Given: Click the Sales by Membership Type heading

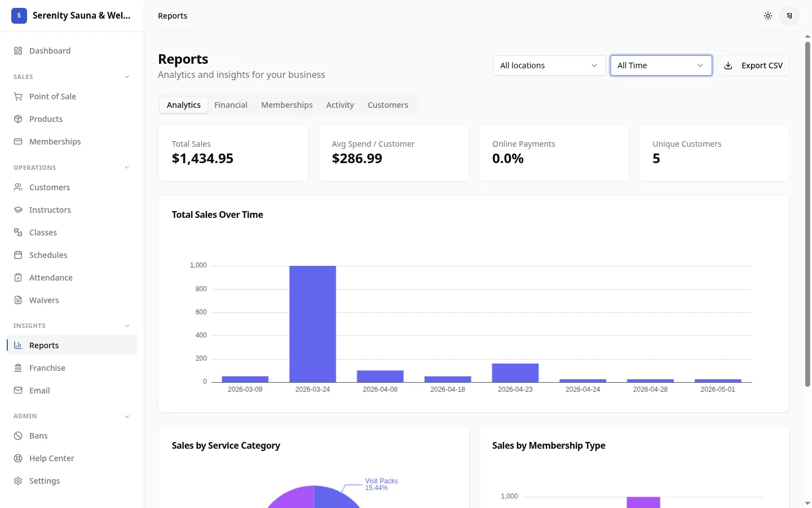Looking at the screenshot, I should 549,445.
